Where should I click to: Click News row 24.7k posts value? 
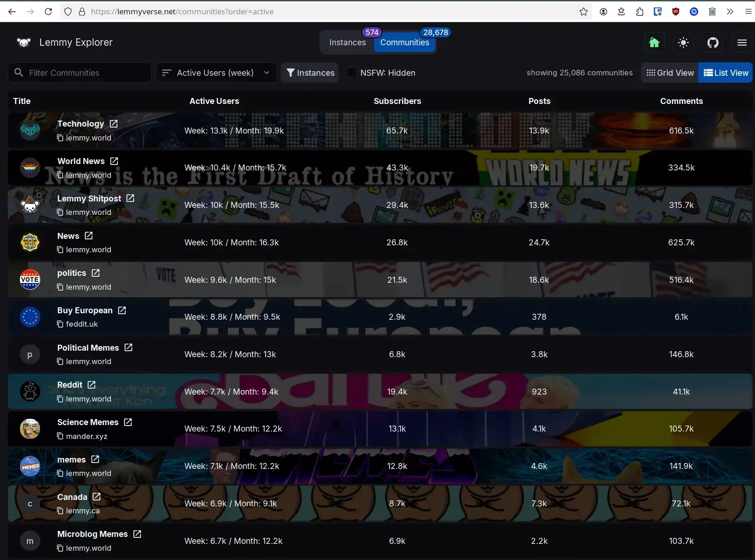[x=539, y=243]
